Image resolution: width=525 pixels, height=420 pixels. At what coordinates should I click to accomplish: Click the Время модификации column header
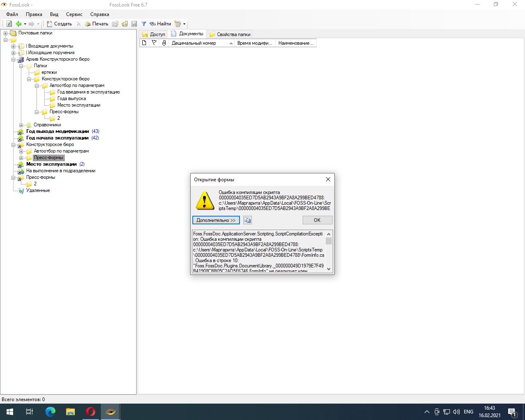254,43
